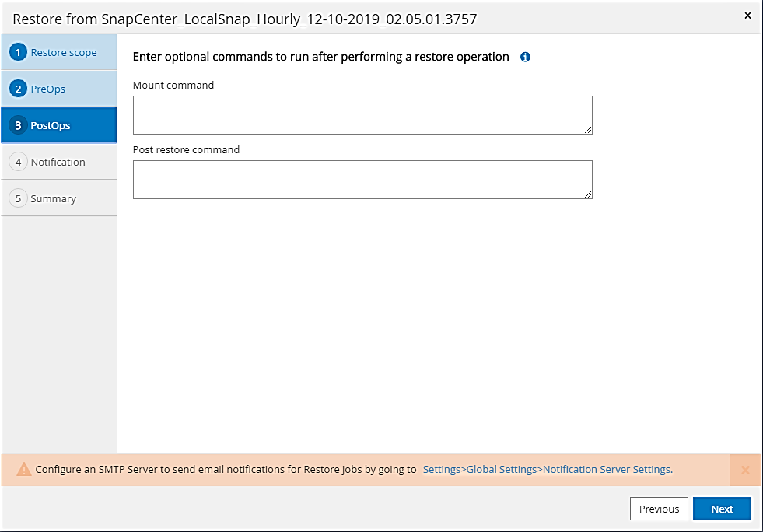Close the Restore dialog window
The image size is (763, 532).
coord(748,16)
